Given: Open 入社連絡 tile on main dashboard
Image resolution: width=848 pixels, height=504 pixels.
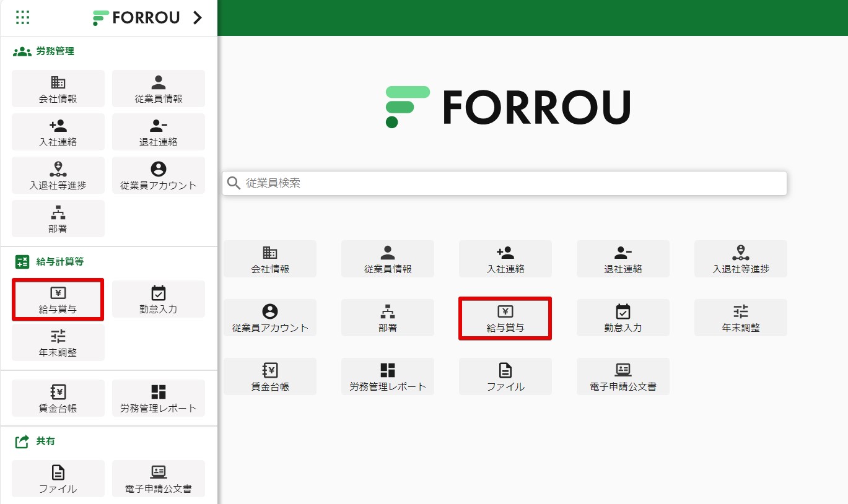Looking at the screenshot, I should click(x=505, y=259).
